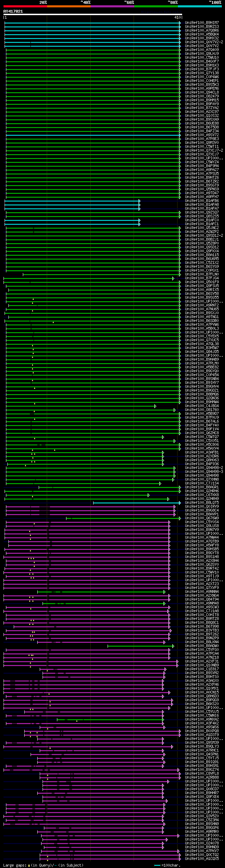Image resolution: width=225 pixels, height=868 pixels.
Task: Click the orange ~40% identity legend segment
Action: pos(69,6)
